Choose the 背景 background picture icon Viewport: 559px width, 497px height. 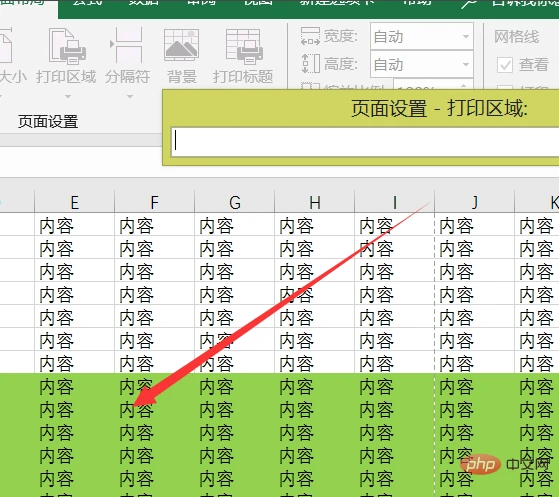click(x=181, y=45)
